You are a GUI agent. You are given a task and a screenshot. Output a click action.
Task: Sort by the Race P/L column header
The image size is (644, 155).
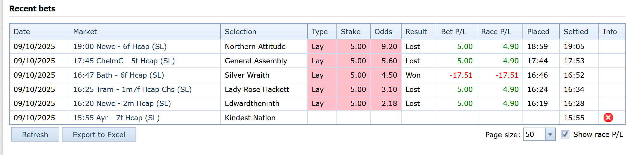pos(496,32)
